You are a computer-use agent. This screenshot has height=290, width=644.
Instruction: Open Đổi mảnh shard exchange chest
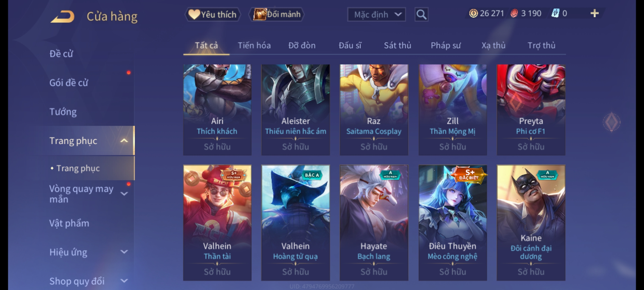click(276, 15)
